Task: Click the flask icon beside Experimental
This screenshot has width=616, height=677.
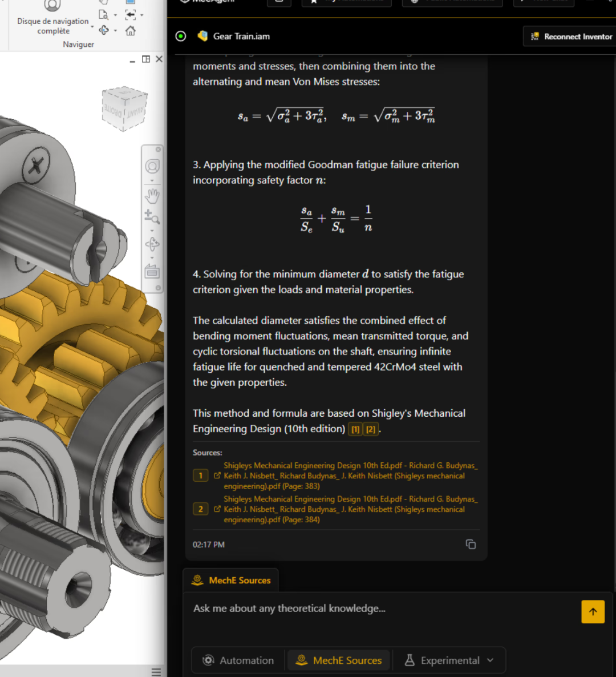Action: pos(410,660)
